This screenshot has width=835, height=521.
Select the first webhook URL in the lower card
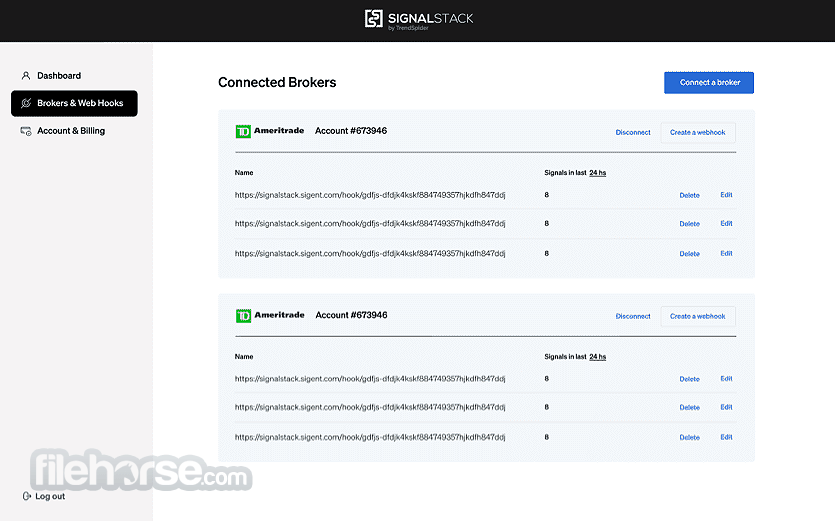pos(370,379)
